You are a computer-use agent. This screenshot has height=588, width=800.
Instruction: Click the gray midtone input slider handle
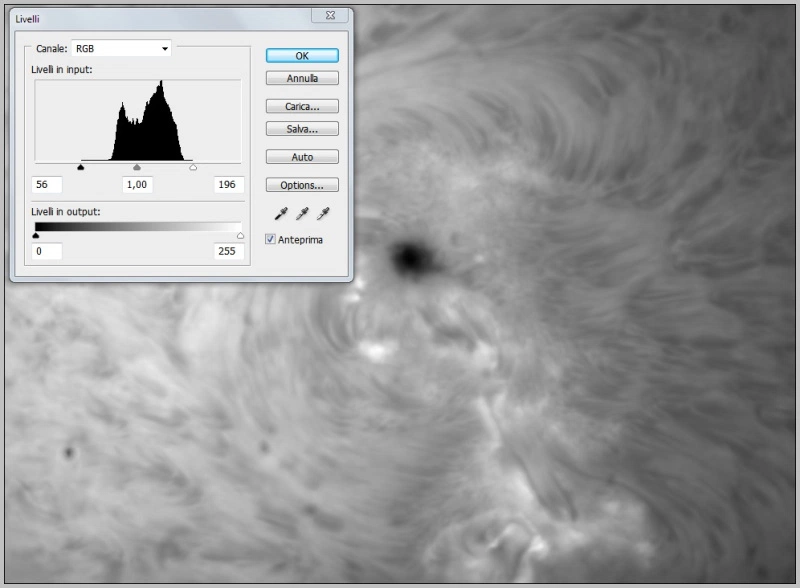point(137,168)
